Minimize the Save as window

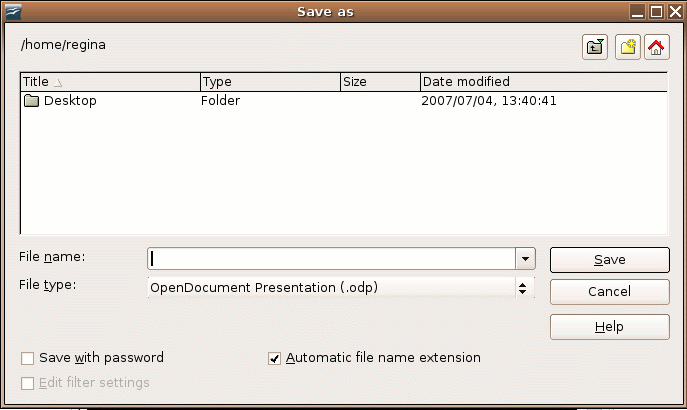pyautogui.click(x=637, y=11)
